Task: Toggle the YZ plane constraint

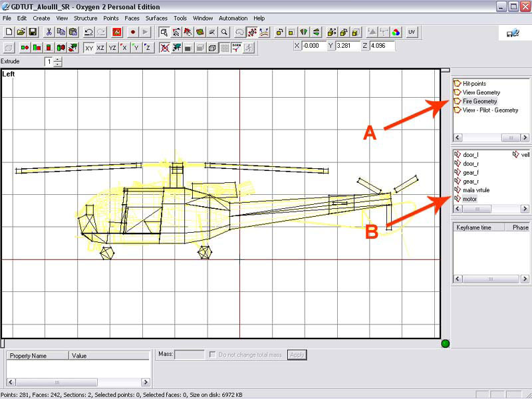Action: point(112,48)
